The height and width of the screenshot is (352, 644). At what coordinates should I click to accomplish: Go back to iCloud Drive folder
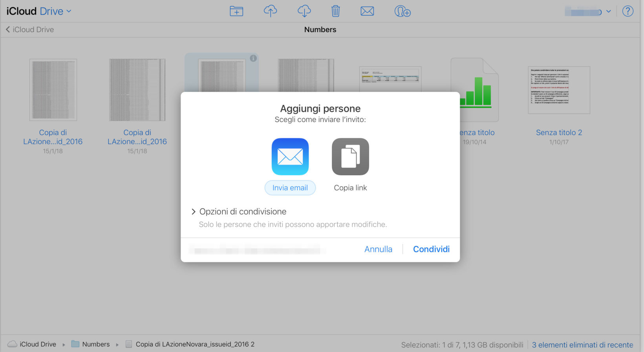click(30, 29)
